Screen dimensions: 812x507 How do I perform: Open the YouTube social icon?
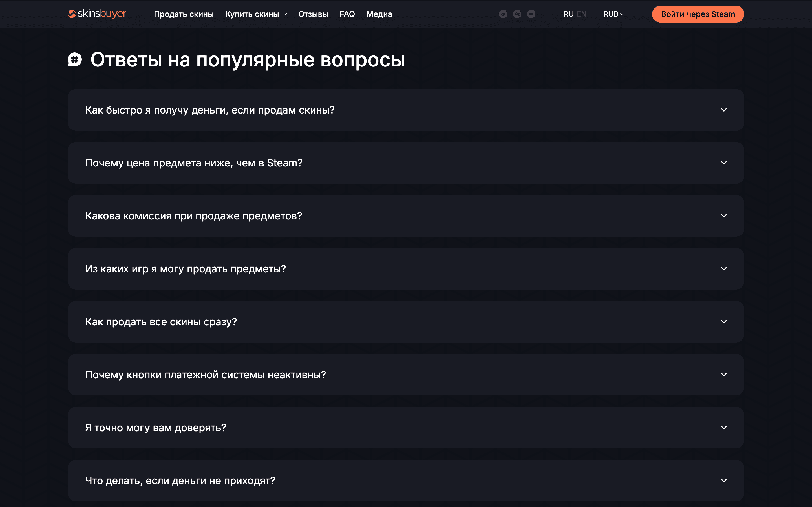pos(531,14)
